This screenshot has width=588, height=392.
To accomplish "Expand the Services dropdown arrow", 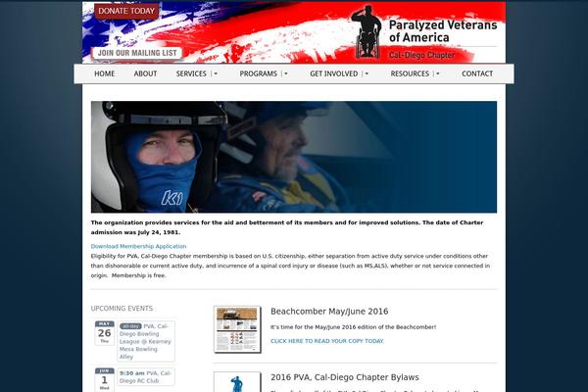I will pos(216,73).
